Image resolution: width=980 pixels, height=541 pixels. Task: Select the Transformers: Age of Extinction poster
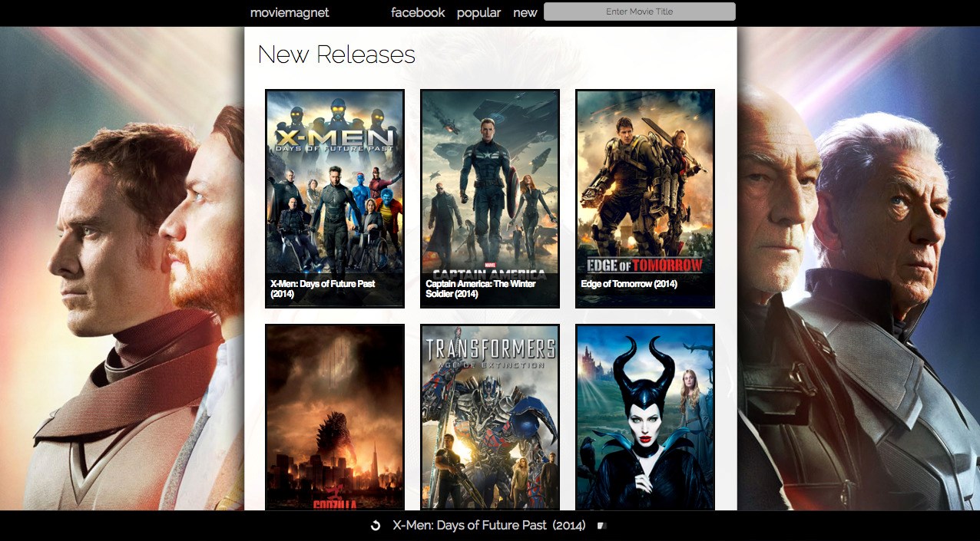click(490, 418)
